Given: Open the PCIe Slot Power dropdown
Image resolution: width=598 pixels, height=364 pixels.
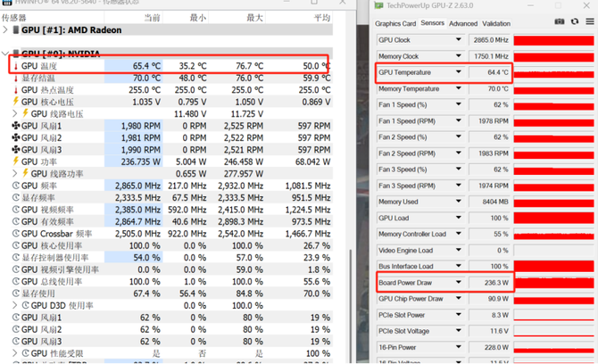Looking at the screenshot, I should 459,315.
